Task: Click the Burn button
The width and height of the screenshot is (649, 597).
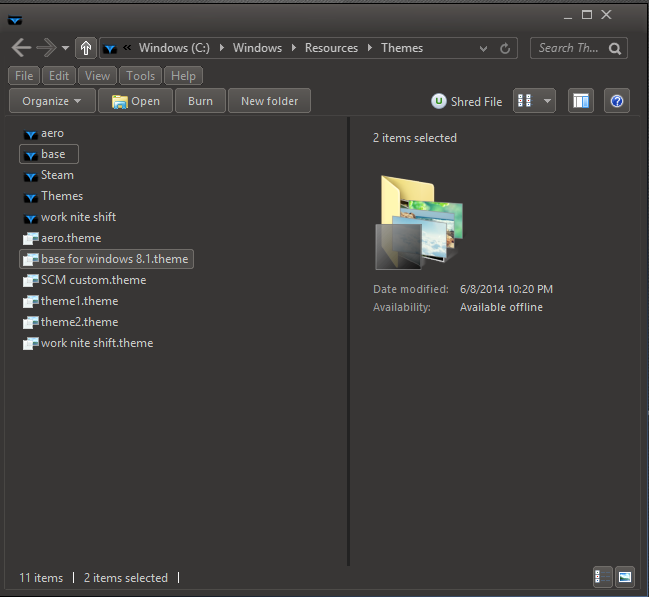Action: coord(200,101)
